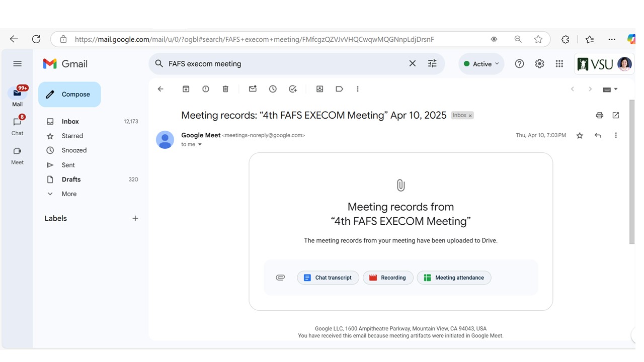Open the Meeting attendance attachment

coord(454,278)
